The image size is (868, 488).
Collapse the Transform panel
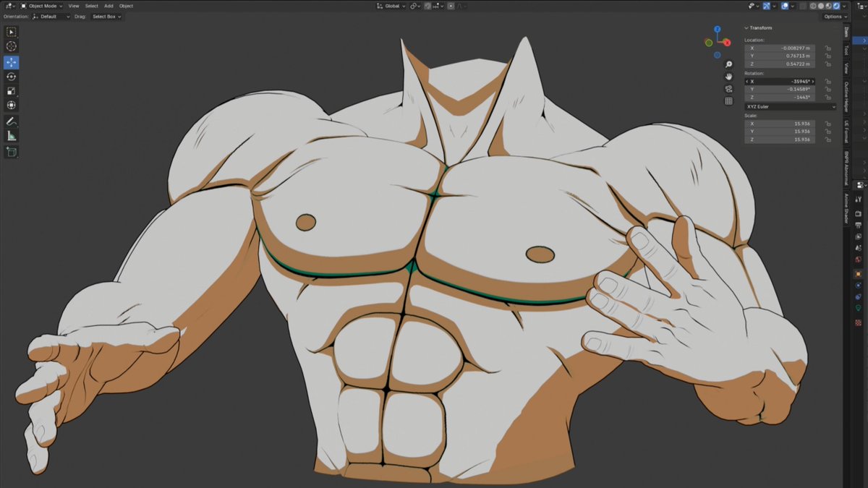click(x=746, y=27)
